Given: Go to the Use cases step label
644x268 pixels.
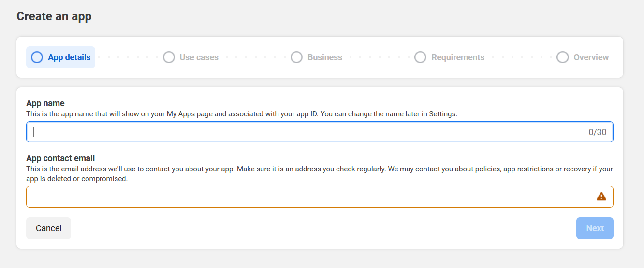Looking at the screenshot, I should pyautogui.click(x=199, y=57).
